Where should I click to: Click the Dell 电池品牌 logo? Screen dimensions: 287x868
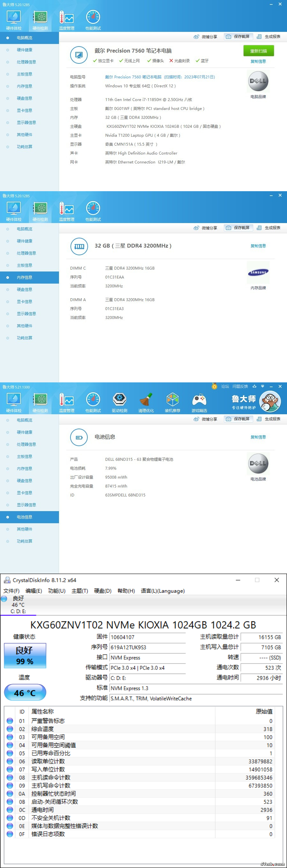[x=258, y=464]
